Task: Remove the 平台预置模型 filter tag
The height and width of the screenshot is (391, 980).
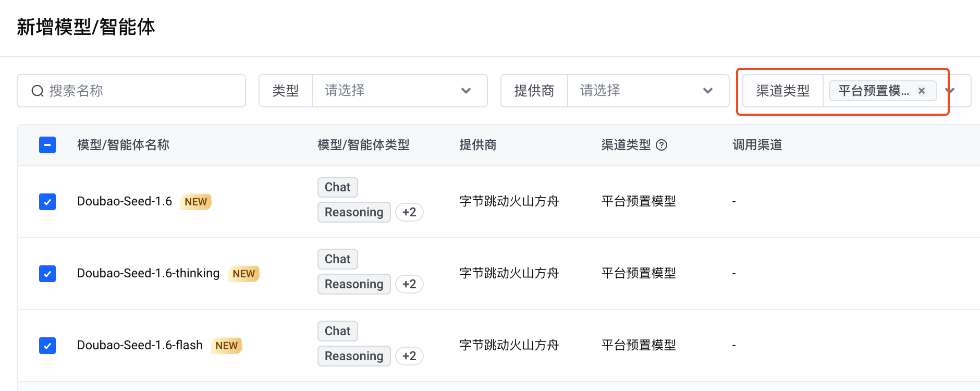Action: [x=922, y=91]
